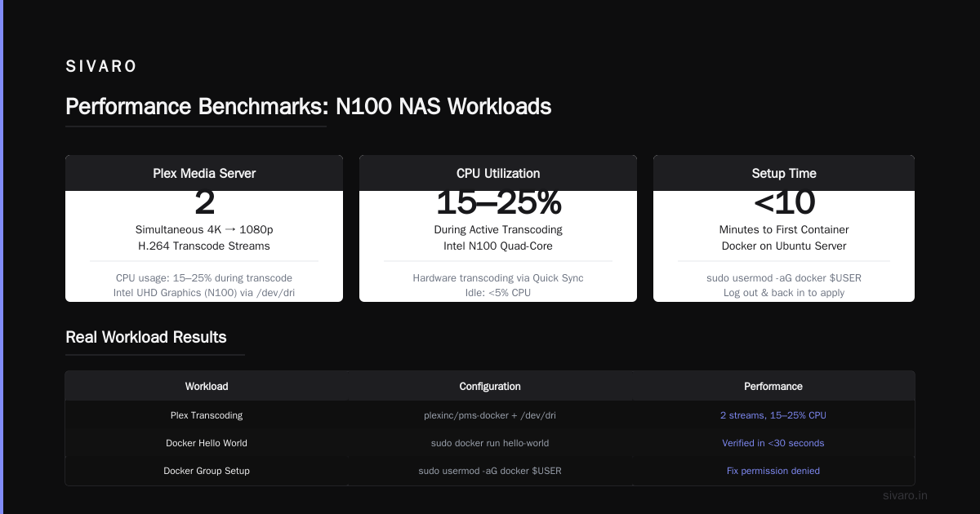Click 'Verified in <30 seconds' result
This screenshot has height=514, width=980.
click(x=773, y=443)
